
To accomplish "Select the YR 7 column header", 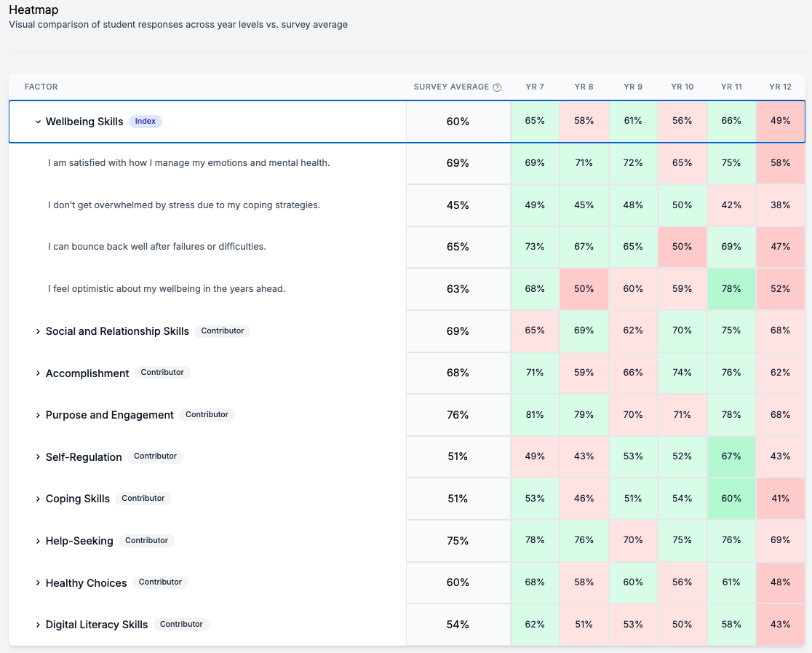I will pos(535,87).
